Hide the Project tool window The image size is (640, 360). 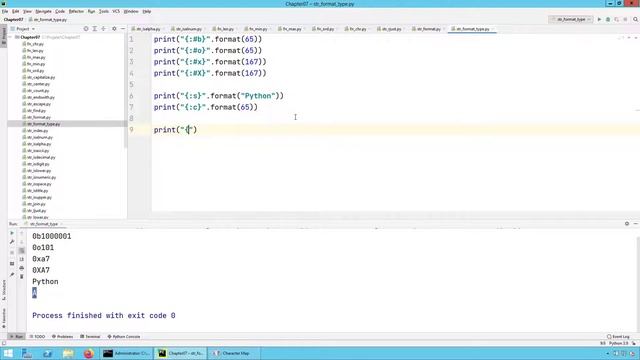pos(123,29)
